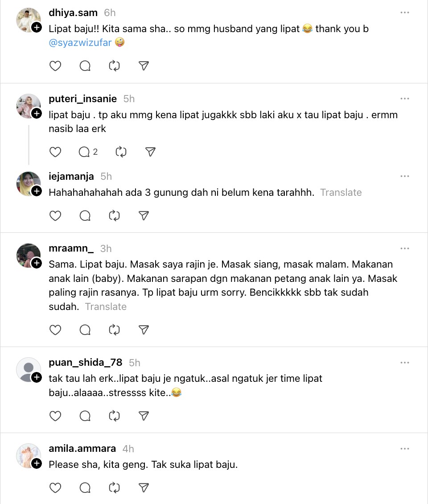Translate mraamn_'s long comment
The height and width of the screenshot is (504, 428).
click(106, 307)
